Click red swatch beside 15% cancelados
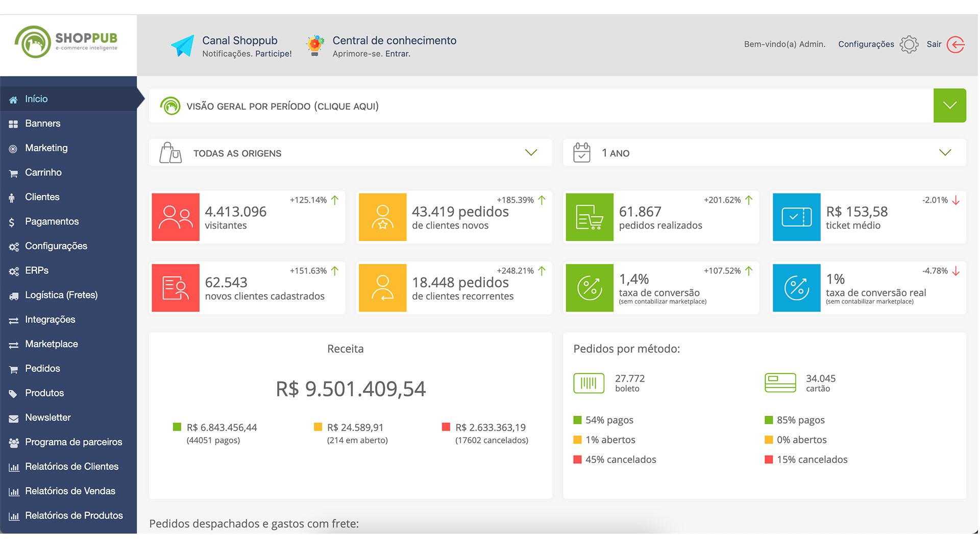 tap(769, 459)
